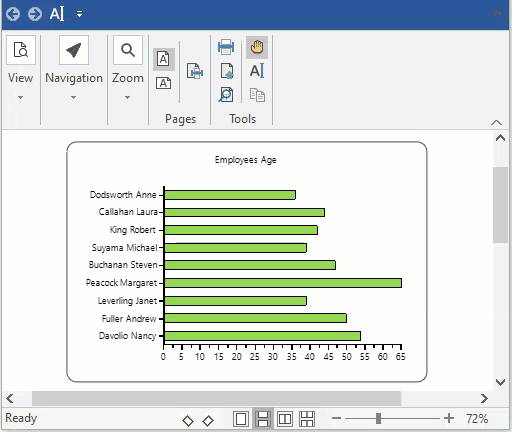This screenshot has height=432, width=512.
Task: Open page print setup icon in Pages
Action: point(195,71)
